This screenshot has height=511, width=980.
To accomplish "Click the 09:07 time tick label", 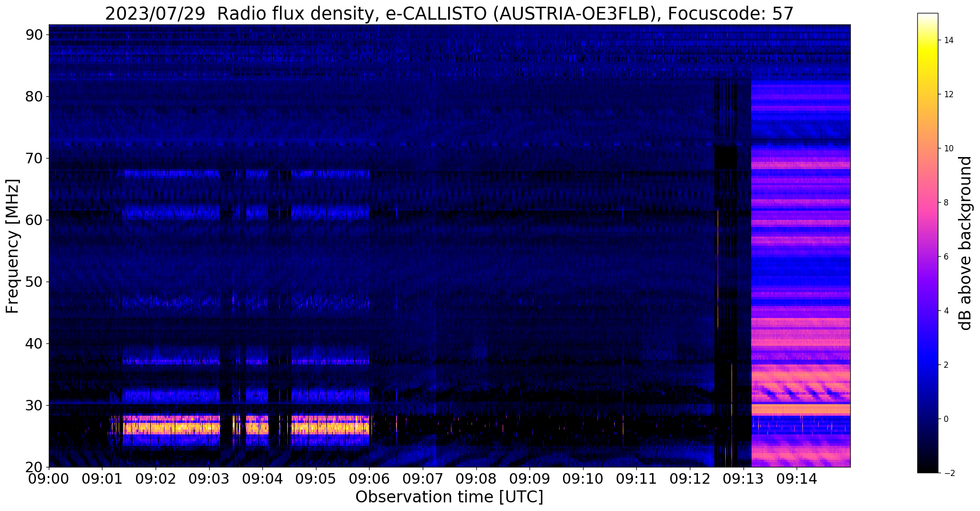I will tap(423, 478).
